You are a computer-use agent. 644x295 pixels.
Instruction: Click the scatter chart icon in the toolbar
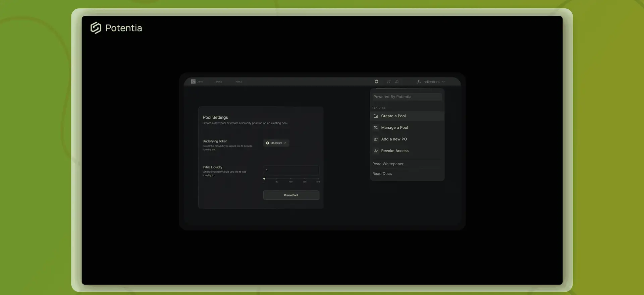[388, 81]
